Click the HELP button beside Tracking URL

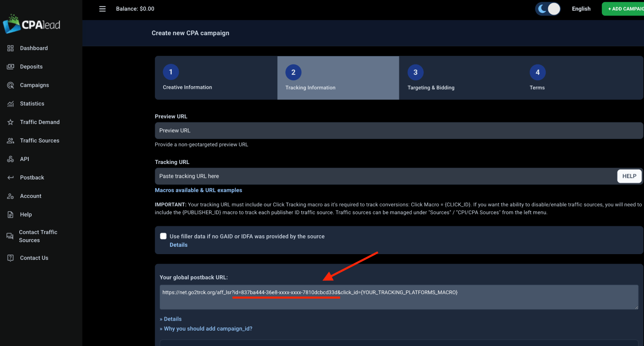(x=629, y=176)
